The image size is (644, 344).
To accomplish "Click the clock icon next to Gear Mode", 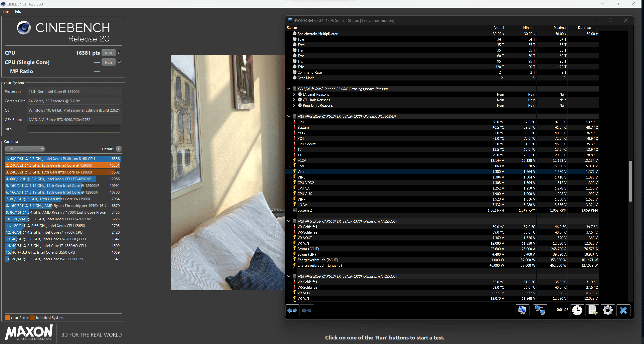I will [x=294, y=78].
